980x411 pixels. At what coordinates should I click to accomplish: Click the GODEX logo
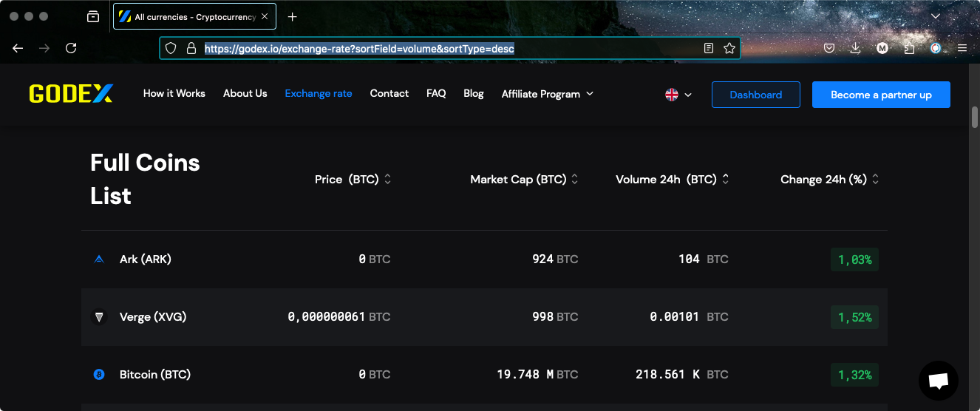point(71,94)
